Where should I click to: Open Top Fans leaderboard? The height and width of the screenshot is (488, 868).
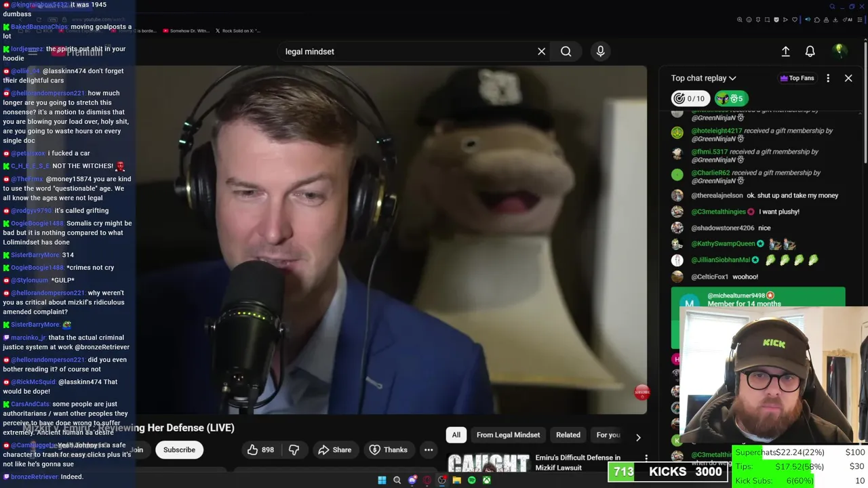click(797, 78)
